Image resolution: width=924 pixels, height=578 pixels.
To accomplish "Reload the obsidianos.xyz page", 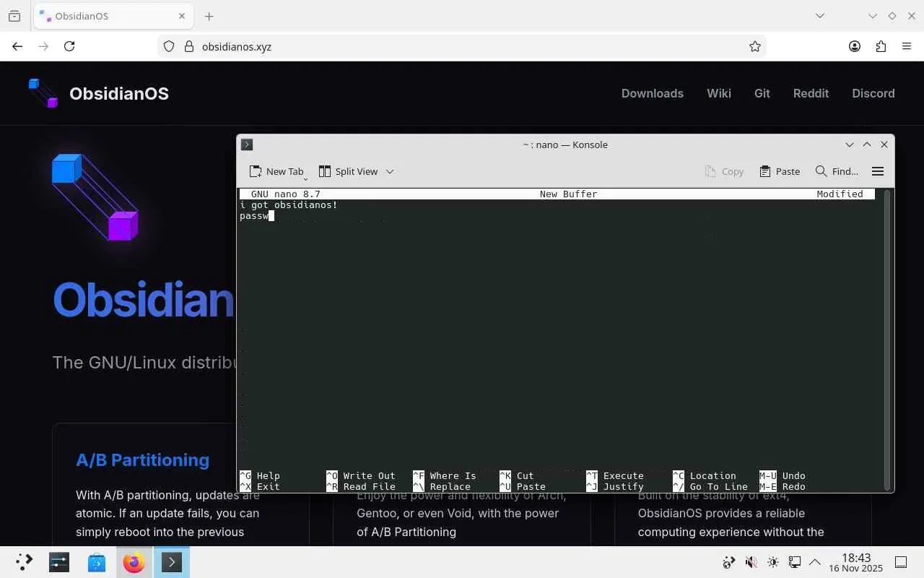I will coord(69,46).
